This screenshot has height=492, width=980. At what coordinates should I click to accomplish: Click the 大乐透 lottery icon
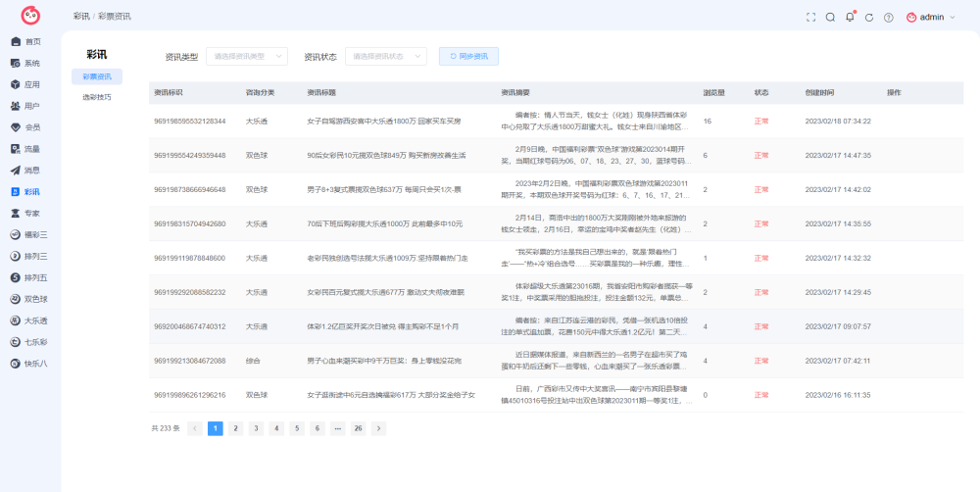pos(17,320)
